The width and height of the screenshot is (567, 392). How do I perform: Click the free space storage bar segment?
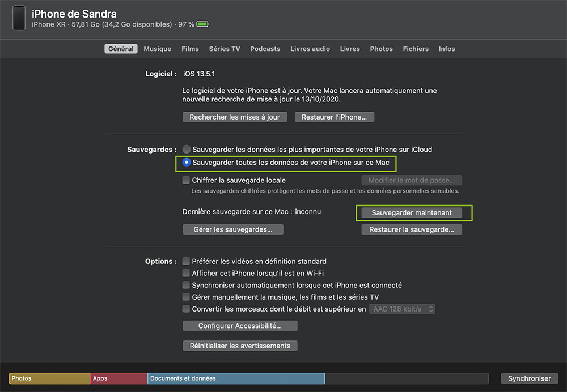(407, 378)
